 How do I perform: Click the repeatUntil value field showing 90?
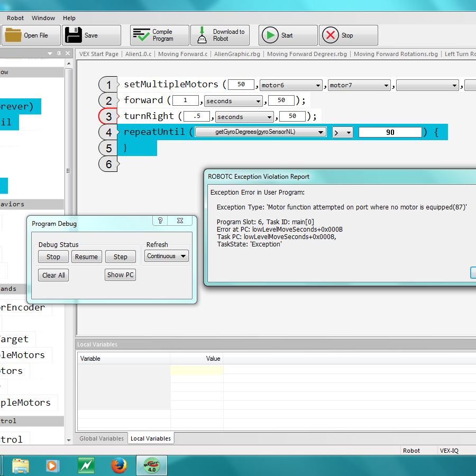pyautogui.click(x=390, y=132)
